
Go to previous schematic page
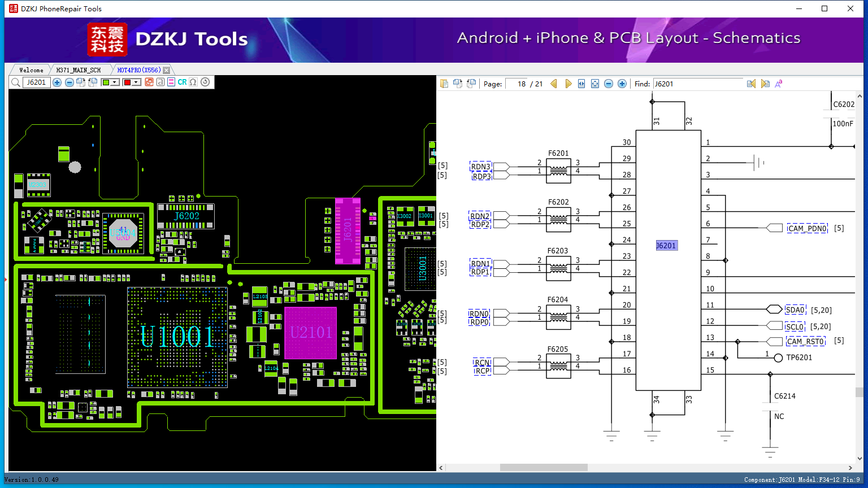(x=554, y=84)
